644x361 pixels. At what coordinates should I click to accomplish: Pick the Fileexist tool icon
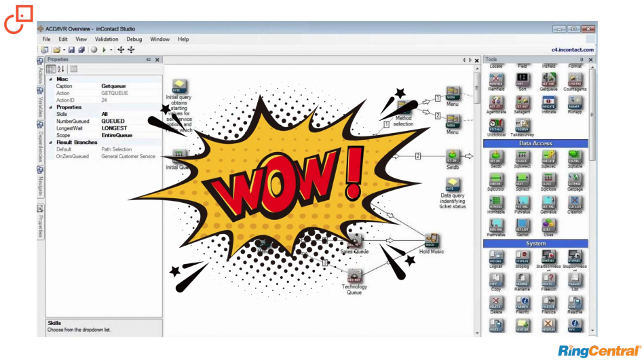pos(548,280)
